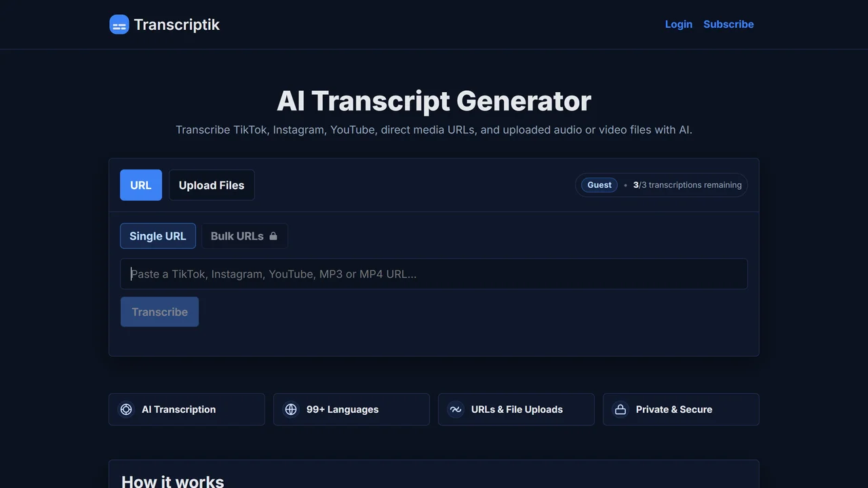The width and height of the screenshot is (868, 488).
Task: Click the Guest badge
Action: tap(599, 185)
